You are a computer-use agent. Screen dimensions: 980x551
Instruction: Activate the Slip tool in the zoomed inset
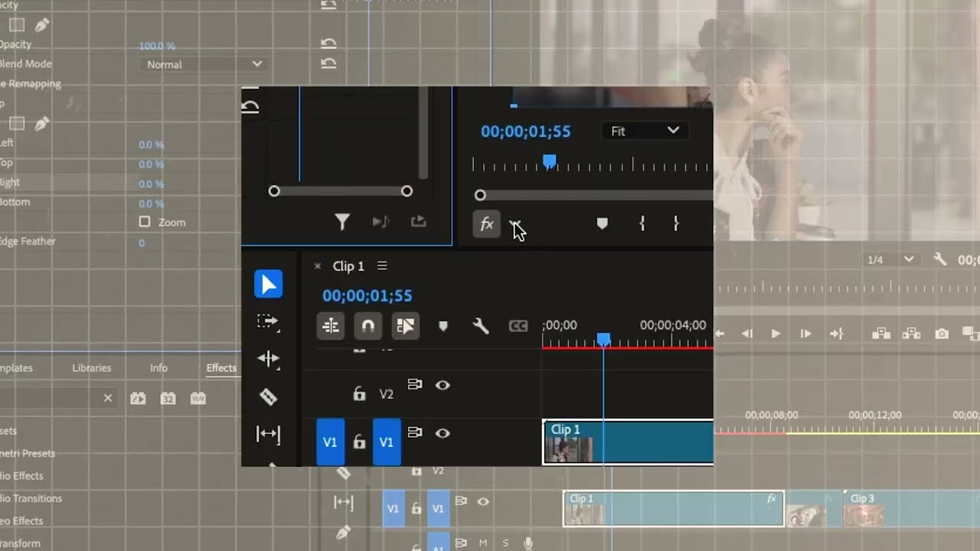point(268,434)
